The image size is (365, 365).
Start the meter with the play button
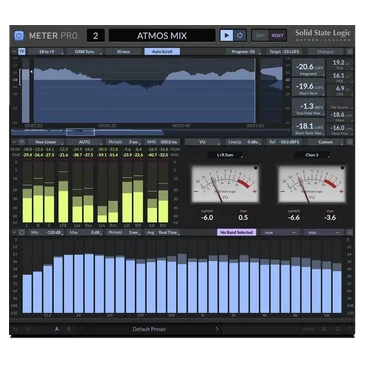tap(227, 35)
